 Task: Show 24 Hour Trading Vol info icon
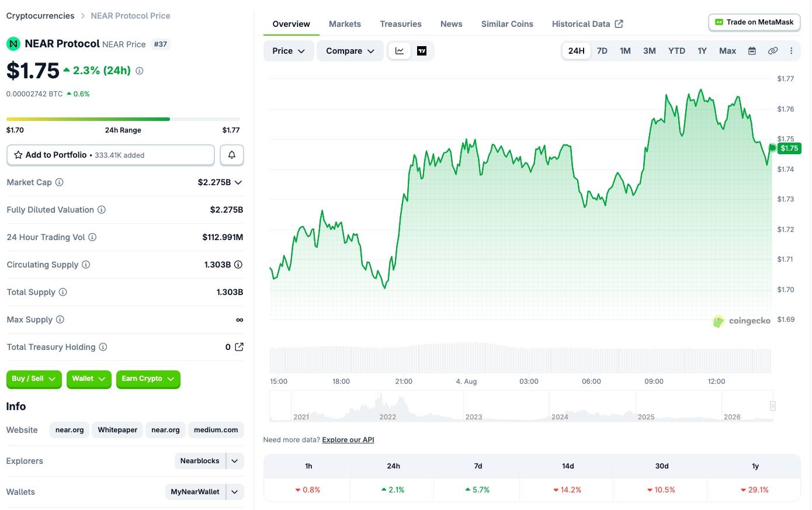coord(92,237)
